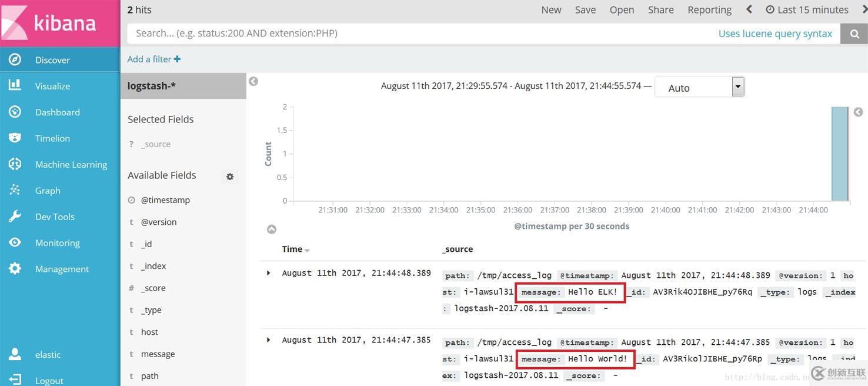Open Last 15 minutes time picker
Screen dimensions: 868x386
point(807,10)
